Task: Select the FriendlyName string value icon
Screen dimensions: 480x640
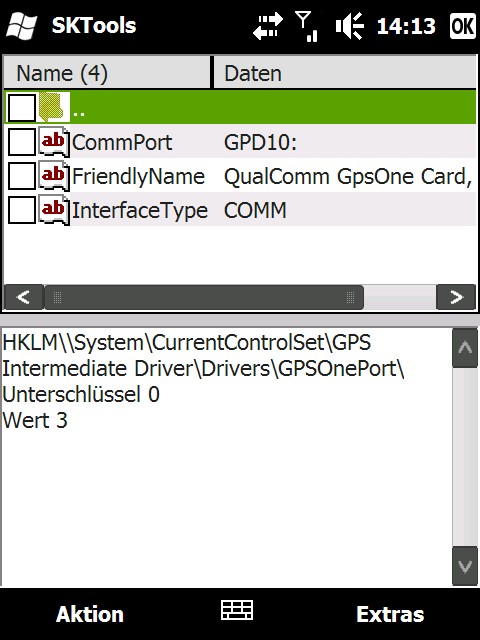Action: point(54,176)
